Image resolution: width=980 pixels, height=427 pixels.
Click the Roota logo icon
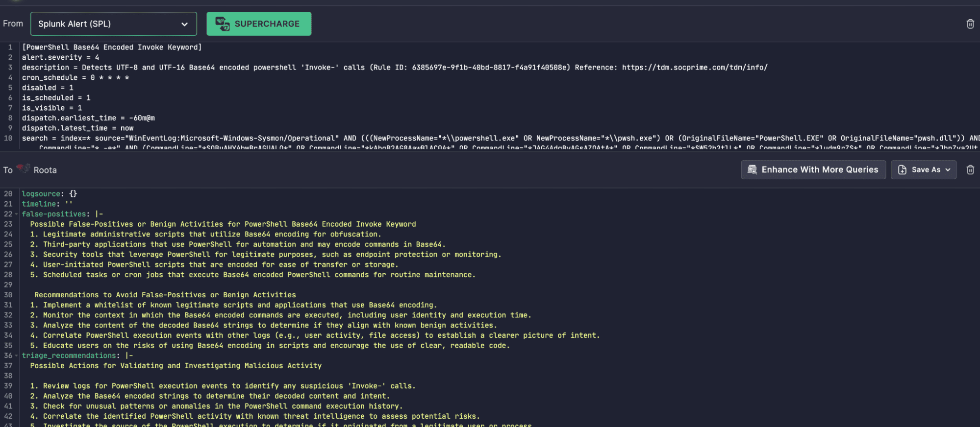point(23,169)
